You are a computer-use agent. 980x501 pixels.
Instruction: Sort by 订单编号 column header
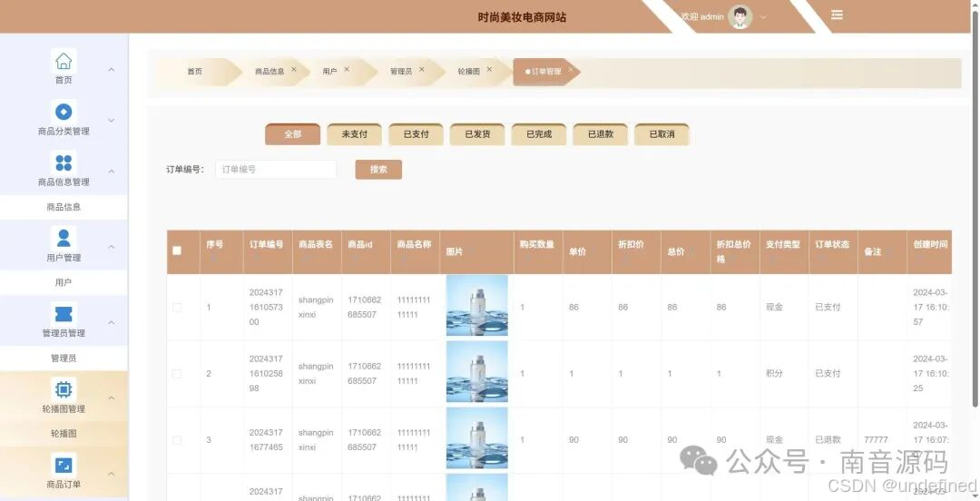coord(266,251)
